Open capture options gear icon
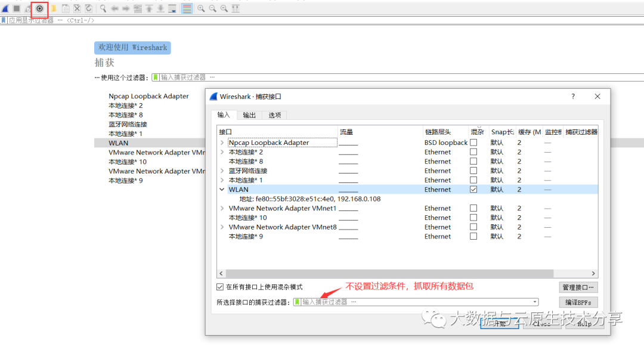Image resolution: width=644 pixels, height=347 pixels. pyautogui.click(x=40, y=8)
